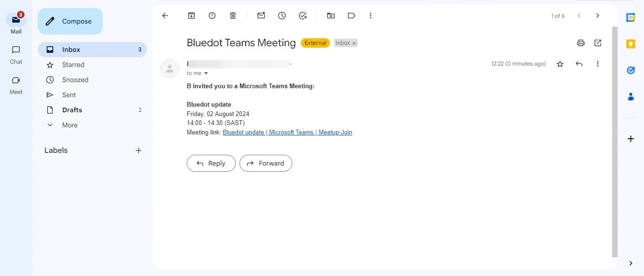Open the Drafts folder

tap(92, 110)
